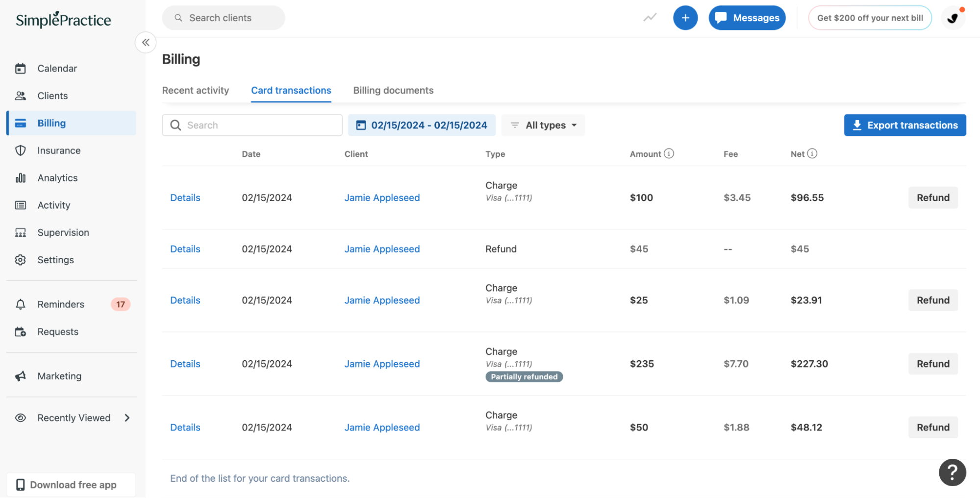Open the All types filter dropdown
This screenshot has width=980, height=498.
[543, 125]
